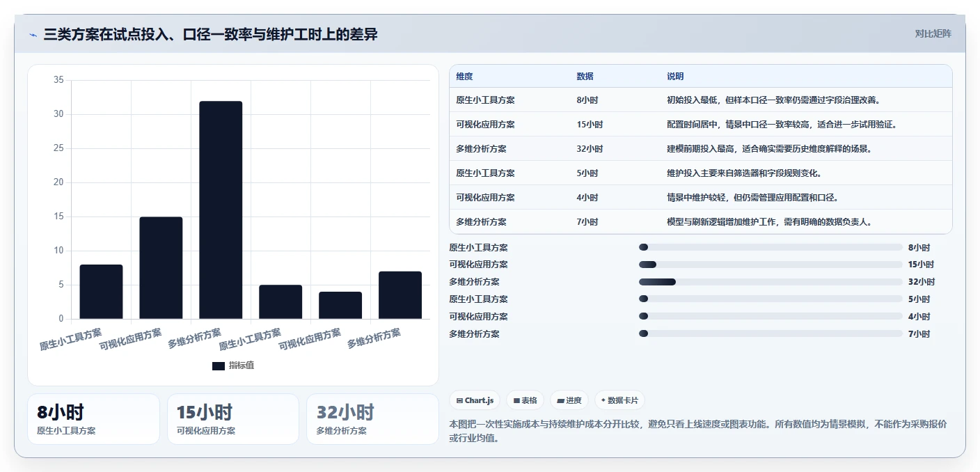Click the progress bar labeled 4小时
The height and width of the screenshot is (472, 980).
click(770, 317)
